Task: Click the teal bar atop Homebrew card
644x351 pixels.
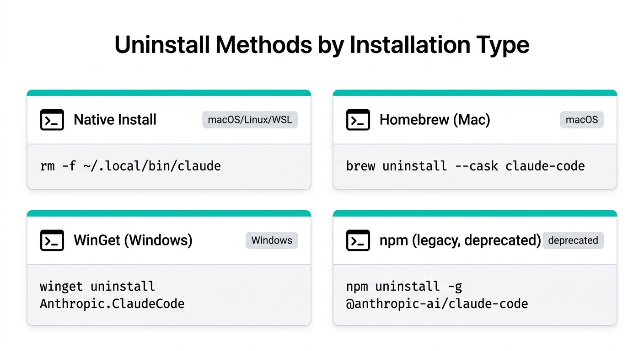Action: click(475, 93)
